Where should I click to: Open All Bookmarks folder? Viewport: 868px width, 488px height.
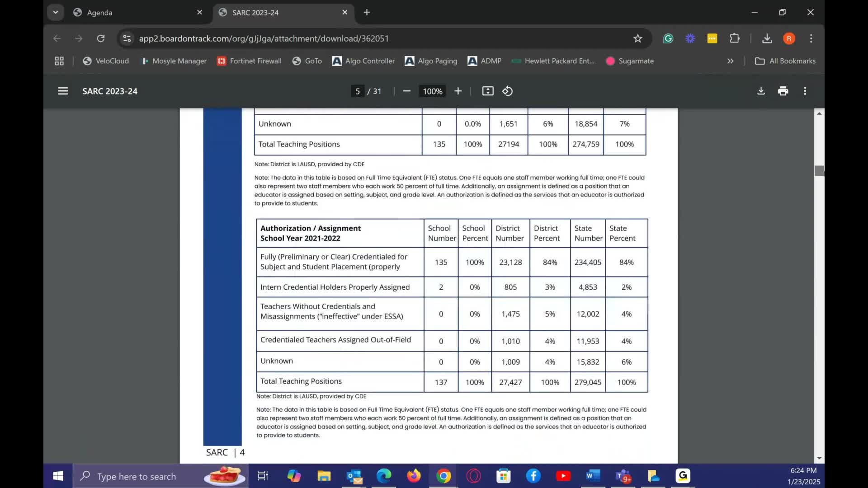tap(785, 61)
